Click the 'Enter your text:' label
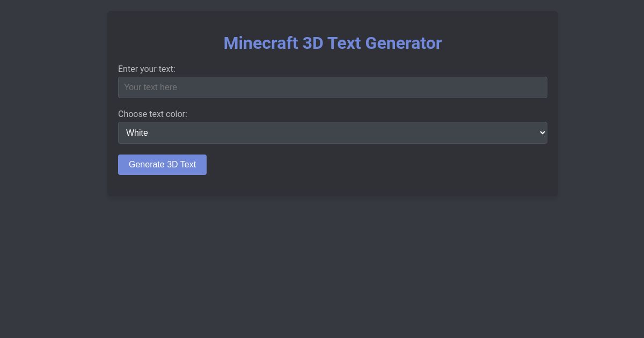Screen dimensions: 644x338 pos(147,69)
